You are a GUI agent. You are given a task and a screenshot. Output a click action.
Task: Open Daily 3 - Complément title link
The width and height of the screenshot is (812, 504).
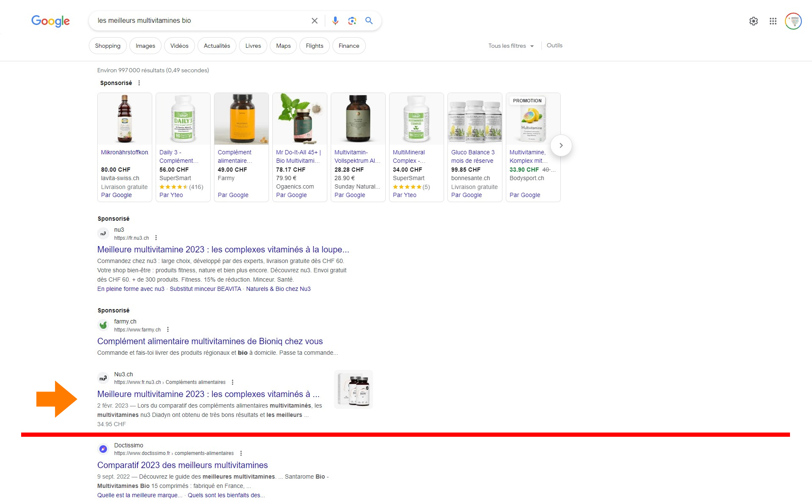179,156
